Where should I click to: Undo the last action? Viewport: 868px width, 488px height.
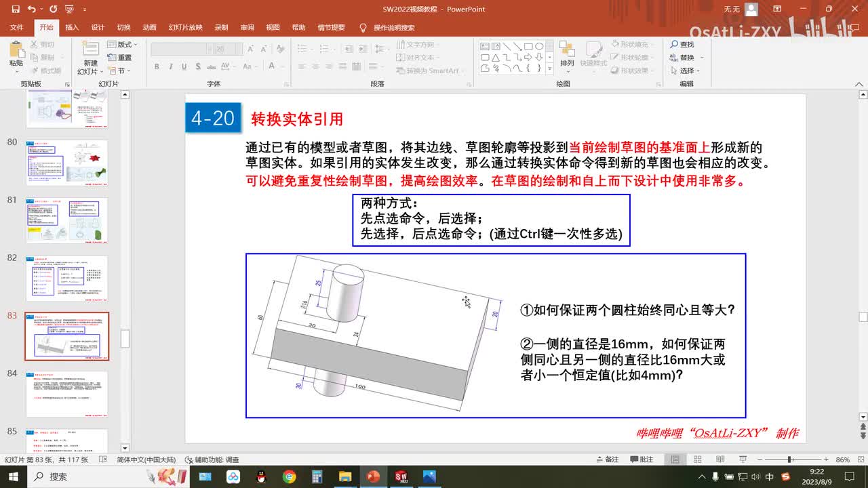coord(32,9)
